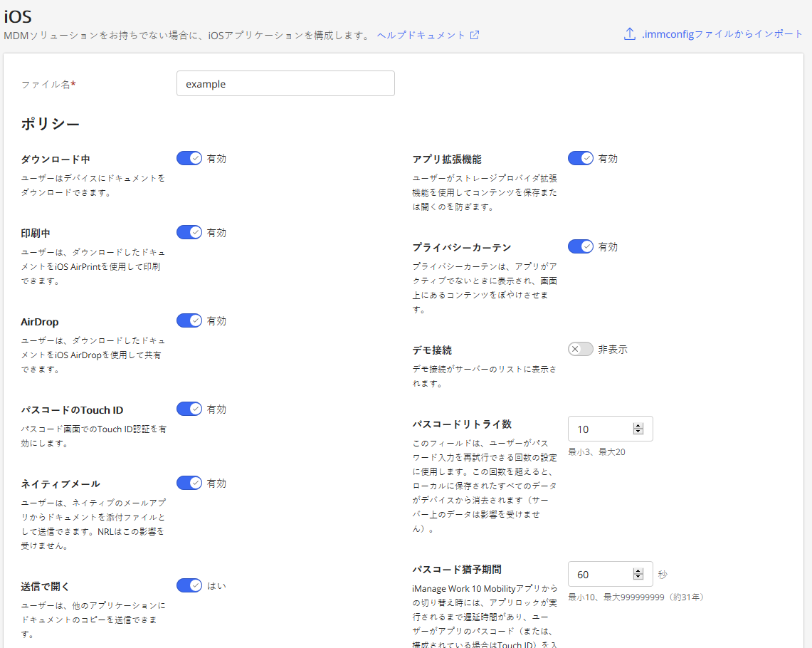Click the external link icon after ヘルプドキュメント

(x=475, y=35)
